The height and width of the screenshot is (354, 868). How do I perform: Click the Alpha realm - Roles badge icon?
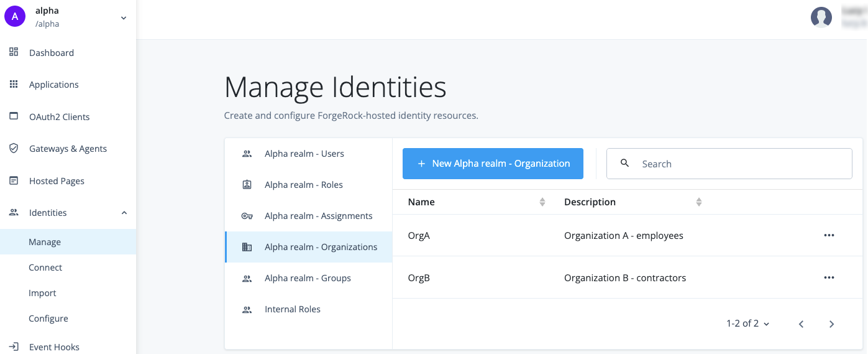click(247, 185)
